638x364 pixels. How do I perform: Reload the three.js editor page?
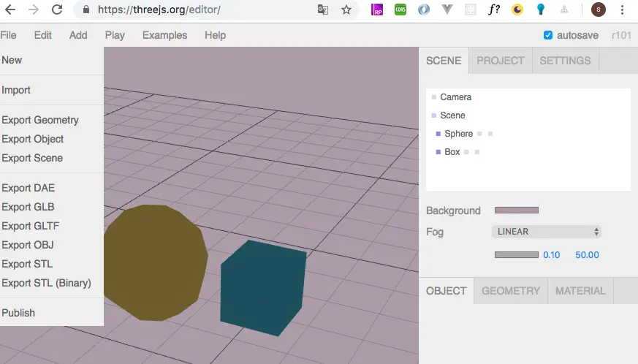tap(57, 10)
